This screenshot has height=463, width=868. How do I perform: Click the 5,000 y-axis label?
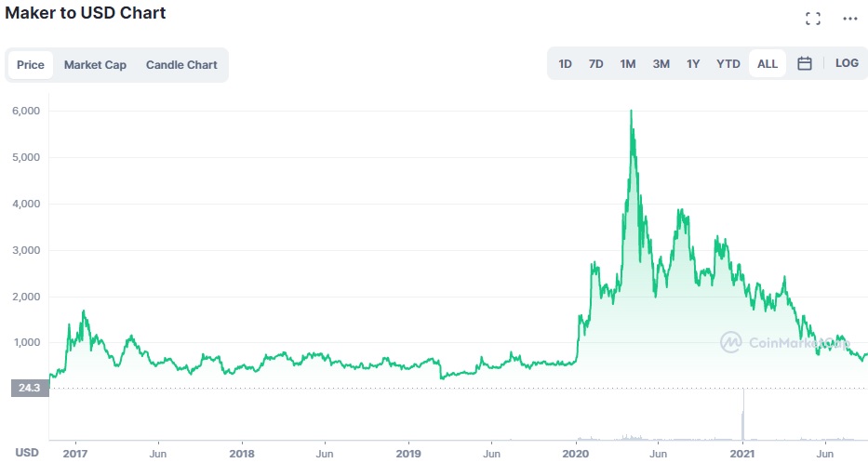point(26,157)
